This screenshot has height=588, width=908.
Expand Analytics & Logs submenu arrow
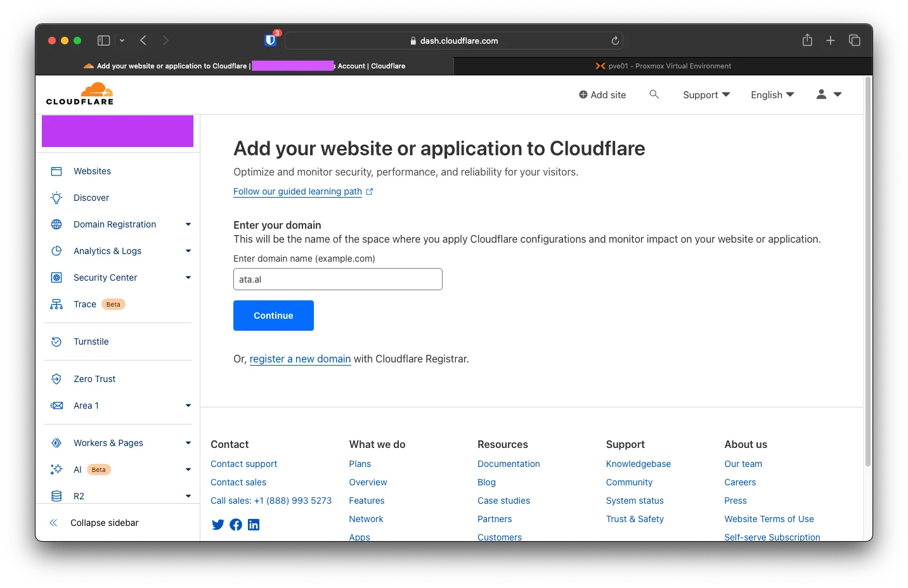tap(188, 251)
